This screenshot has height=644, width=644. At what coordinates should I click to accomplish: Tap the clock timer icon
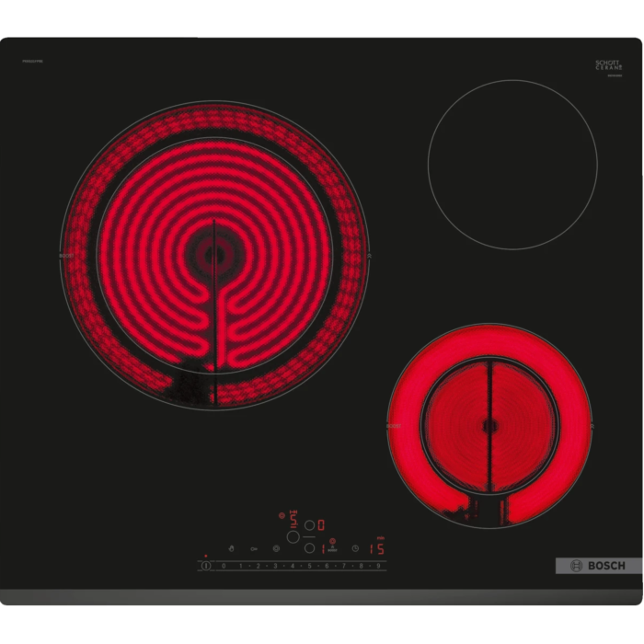pos(355,548)
